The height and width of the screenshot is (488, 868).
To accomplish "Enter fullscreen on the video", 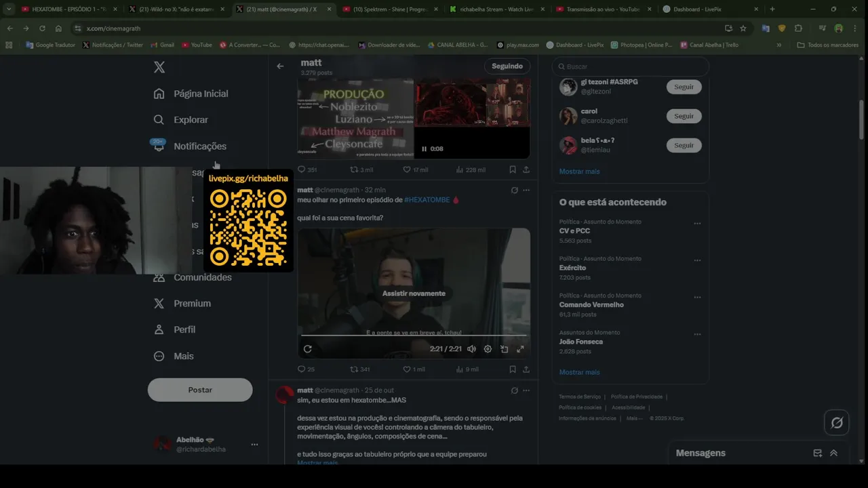I will point(520,349).
